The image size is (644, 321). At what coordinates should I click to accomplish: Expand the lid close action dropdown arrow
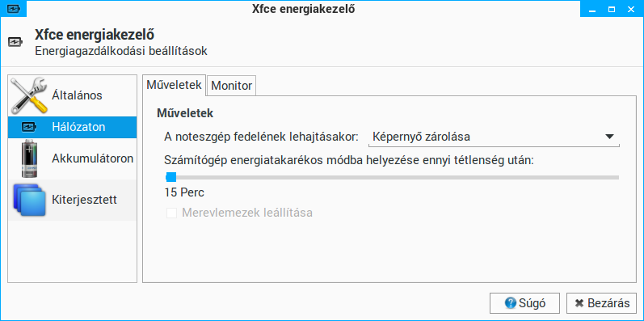pyautogui.click(x=609, y=137)
